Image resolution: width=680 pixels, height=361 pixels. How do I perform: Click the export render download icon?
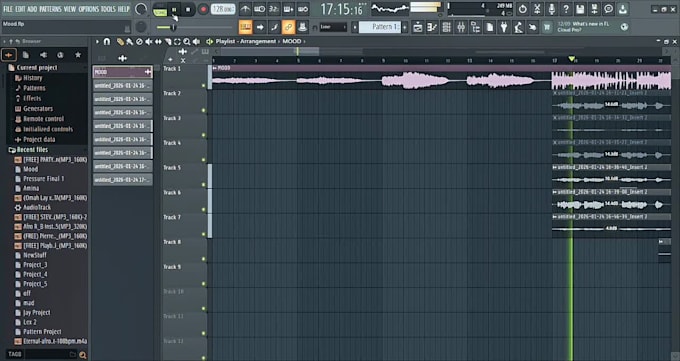(x=623, y=9)
